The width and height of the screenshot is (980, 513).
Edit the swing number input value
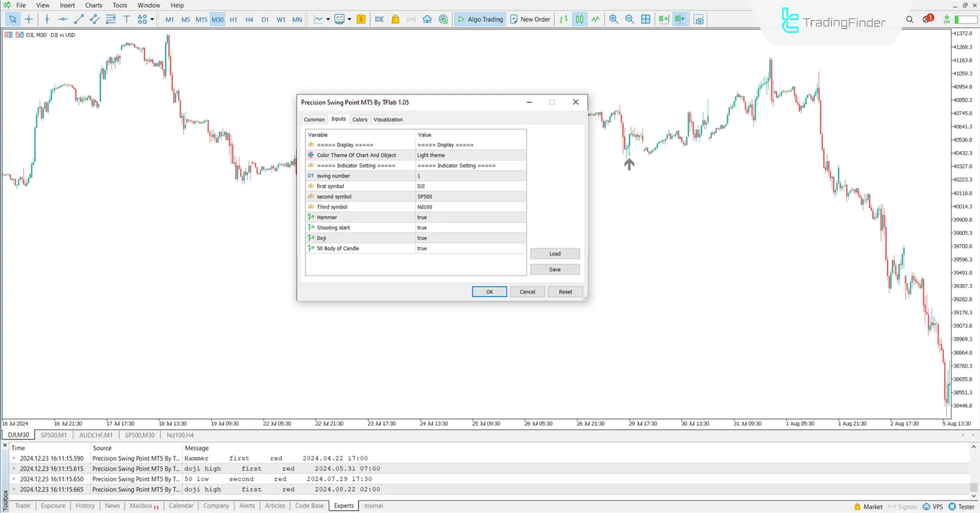click(x=470, y=175)
